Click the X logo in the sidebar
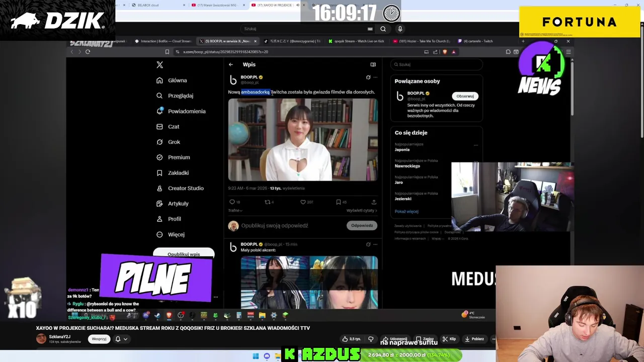 click(159, 65)
